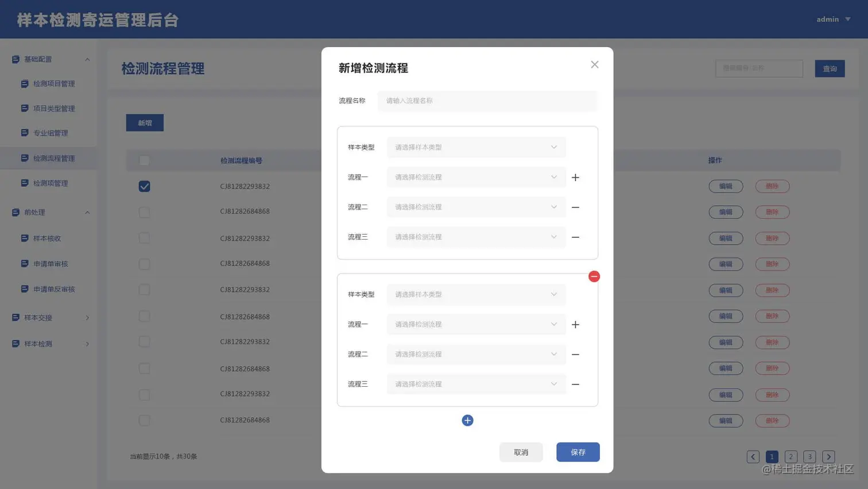Open 流程一 dropdown in the first sample group
868x489 pixels.
[x=476, y=177]
